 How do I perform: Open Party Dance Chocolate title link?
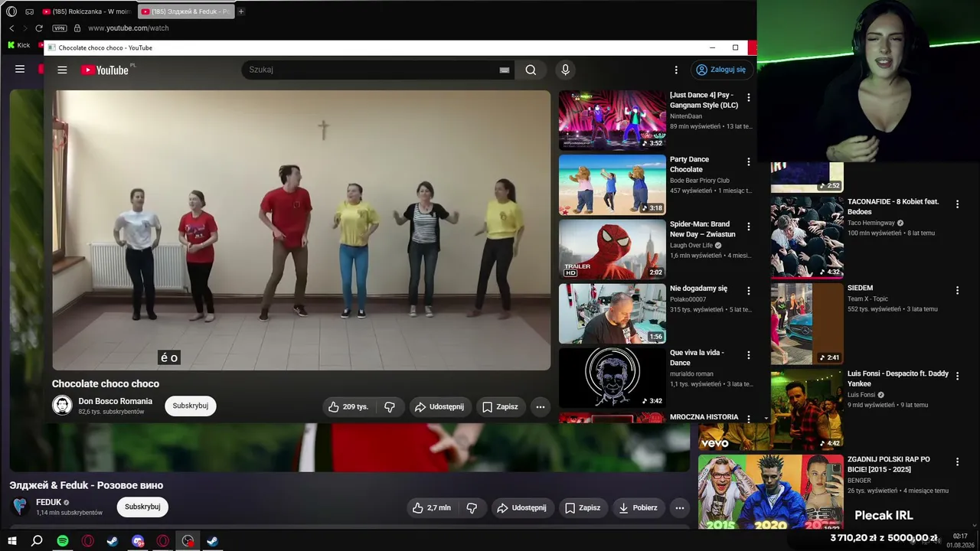coord(689,165)
